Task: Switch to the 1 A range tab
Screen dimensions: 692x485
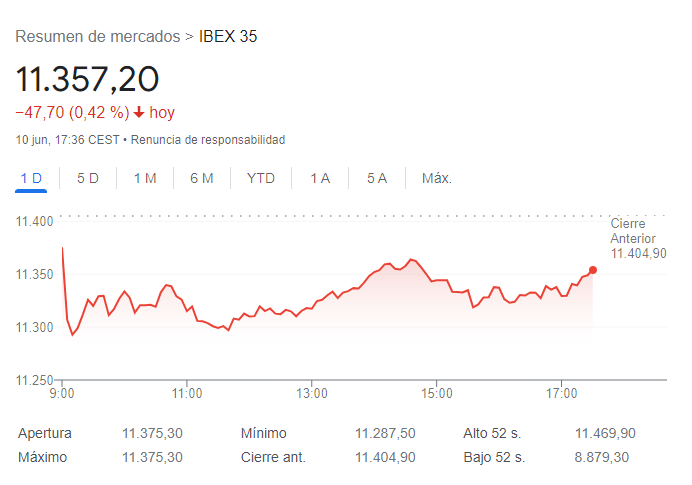Action: tap(320, 178)
